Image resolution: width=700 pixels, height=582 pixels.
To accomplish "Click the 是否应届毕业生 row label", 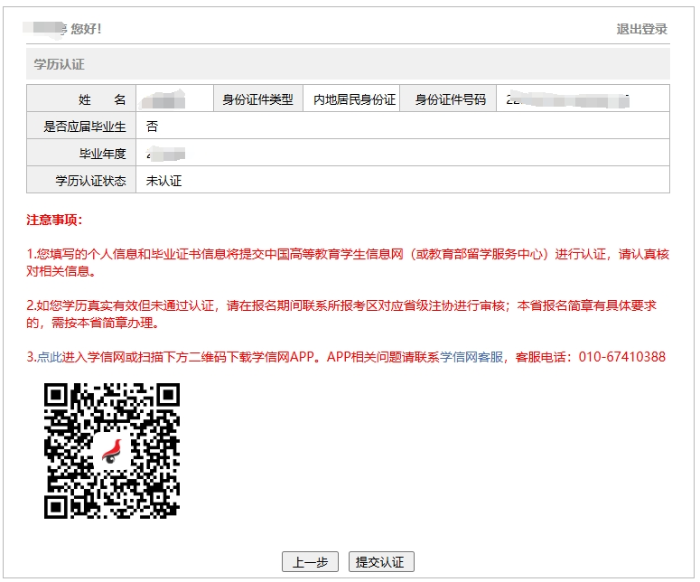I will click(x=84, y=127).
